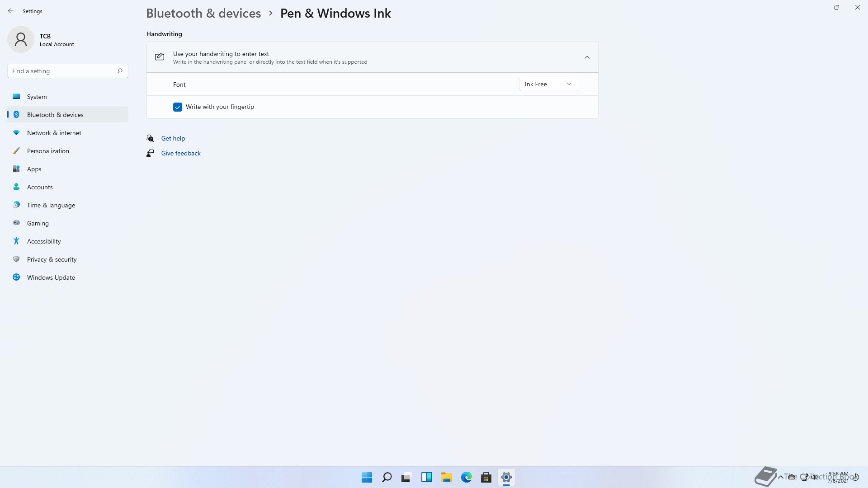
Task: Click the volume speaker tray icon
Action: click(815, 477)
